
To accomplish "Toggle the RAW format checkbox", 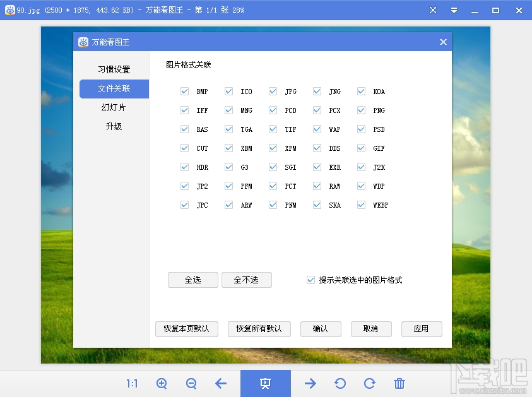I will point(317,186).
